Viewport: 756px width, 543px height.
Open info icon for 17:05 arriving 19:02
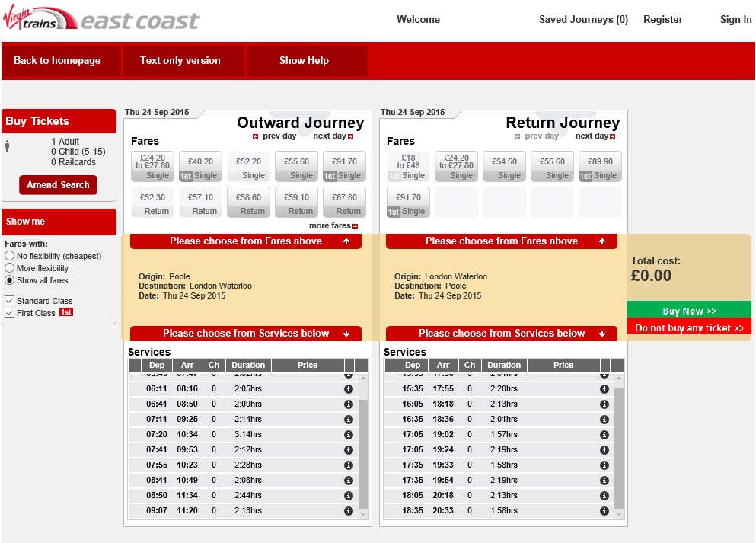(x=604, y=435)
